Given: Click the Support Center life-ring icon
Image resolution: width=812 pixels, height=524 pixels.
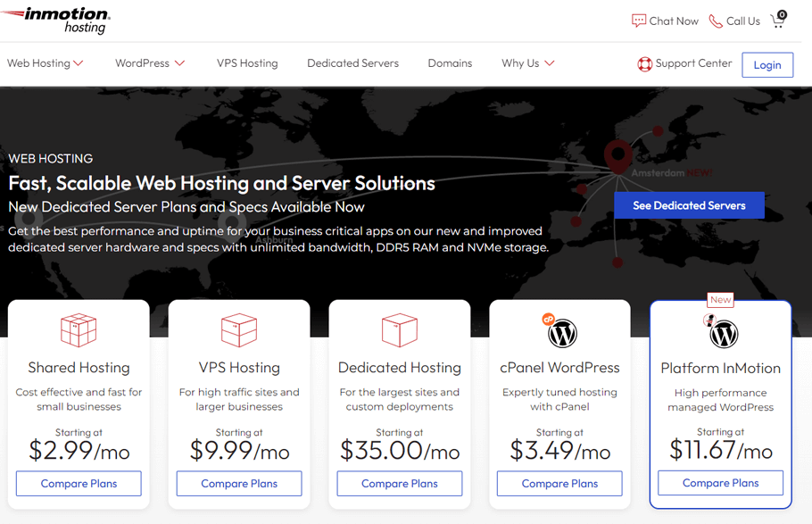Looking at the screenshot, I should pyautogui.click(x=644, y=63).
